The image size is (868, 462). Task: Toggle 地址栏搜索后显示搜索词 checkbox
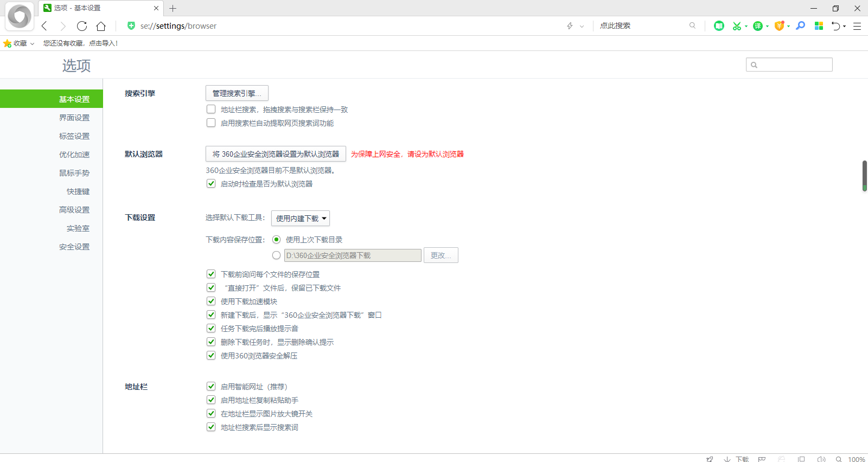click(211, 427)
